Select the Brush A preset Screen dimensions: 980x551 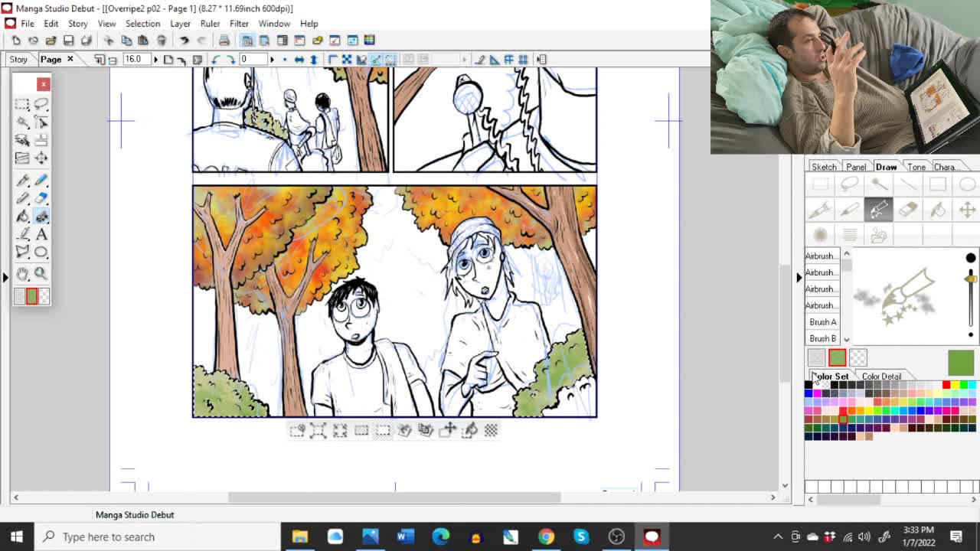(823, 322)
